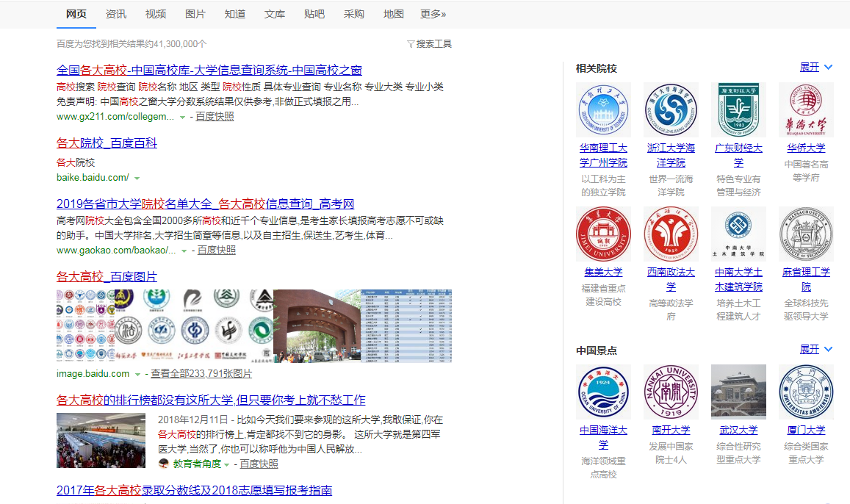Image resolution: width=850 pixels, height=504 pixels.
Task: Open the 西南政法大学 name link
Action: pyautogui.click(x=671, y=279)
